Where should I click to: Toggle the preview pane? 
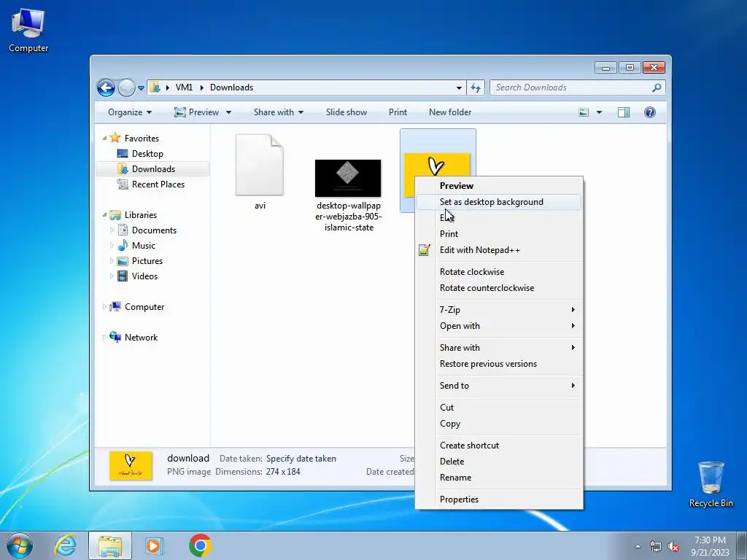point(624,112)
